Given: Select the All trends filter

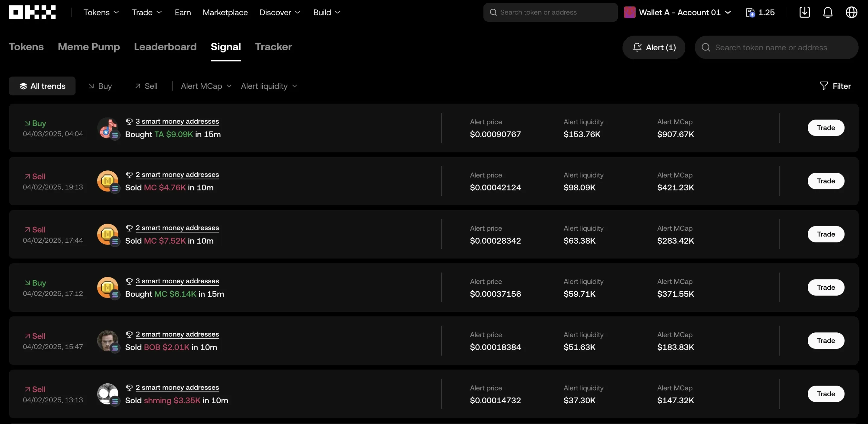Looking at the screenshot, I should pyautogui.click(x=42, y=86).
